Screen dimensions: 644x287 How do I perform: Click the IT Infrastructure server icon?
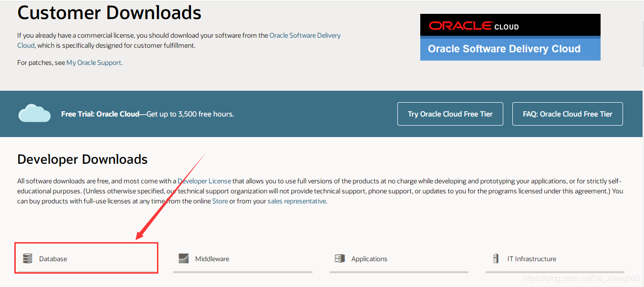click(496, 259)
